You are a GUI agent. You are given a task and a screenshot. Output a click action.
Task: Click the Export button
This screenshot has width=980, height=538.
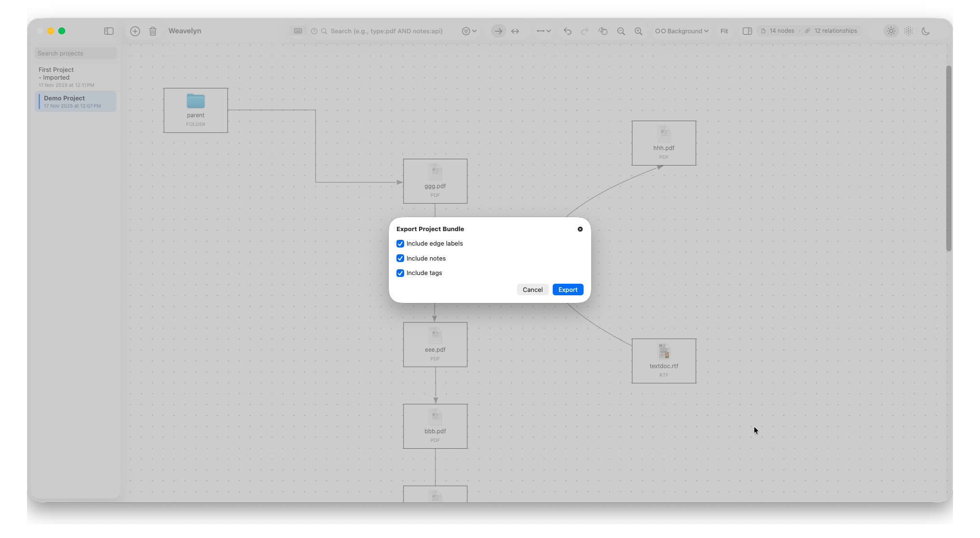click(x=568, y=290)
